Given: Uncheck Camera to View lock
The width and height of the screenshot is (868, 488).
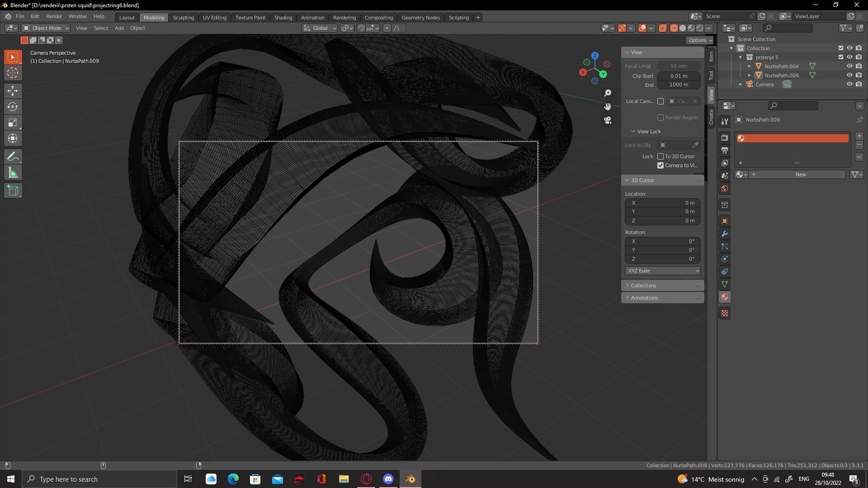Looking at the screenshot, I should pyautogui.click(x=660, y=165).
